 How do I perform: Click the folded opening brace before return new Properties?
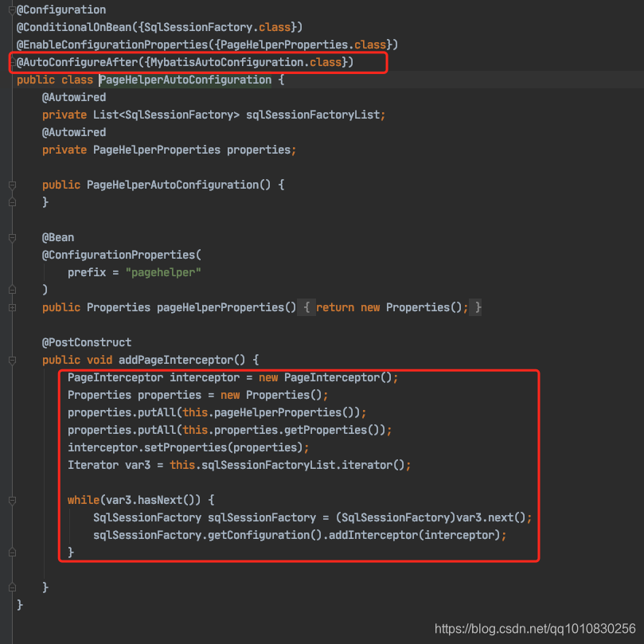[306, 307]
